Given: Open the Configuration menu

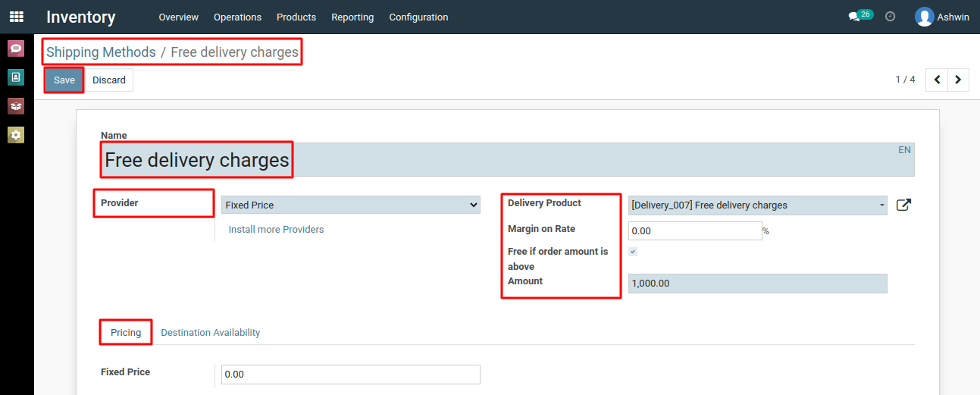Looking at the screenshot, I should (418, 17).
